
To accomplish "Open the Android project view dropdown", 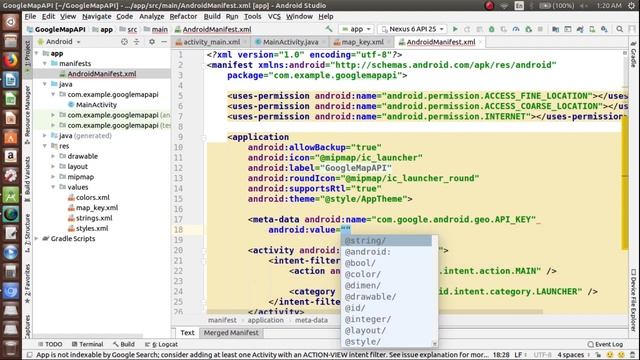I will (x=59, y=42).
